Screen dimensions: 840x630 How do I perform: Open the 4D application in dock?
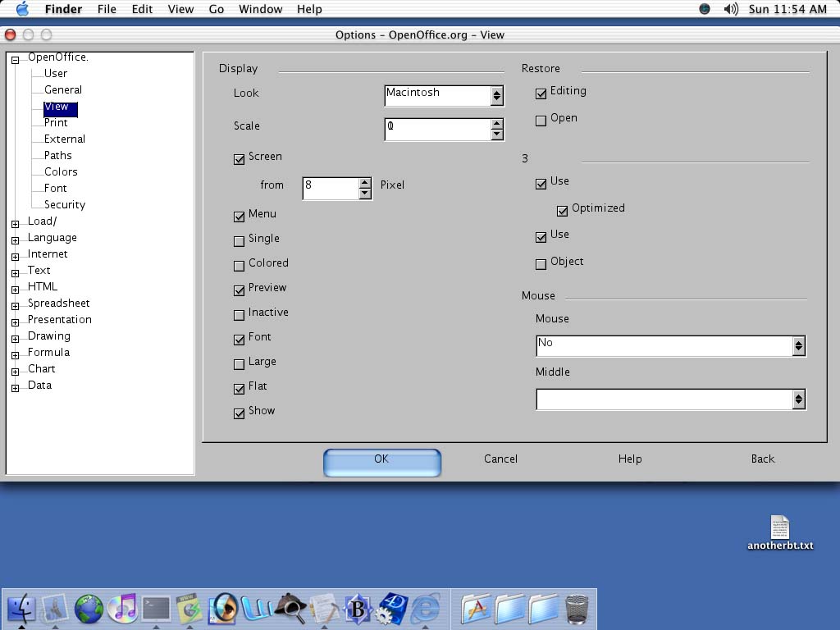click(x=391, y=609)
